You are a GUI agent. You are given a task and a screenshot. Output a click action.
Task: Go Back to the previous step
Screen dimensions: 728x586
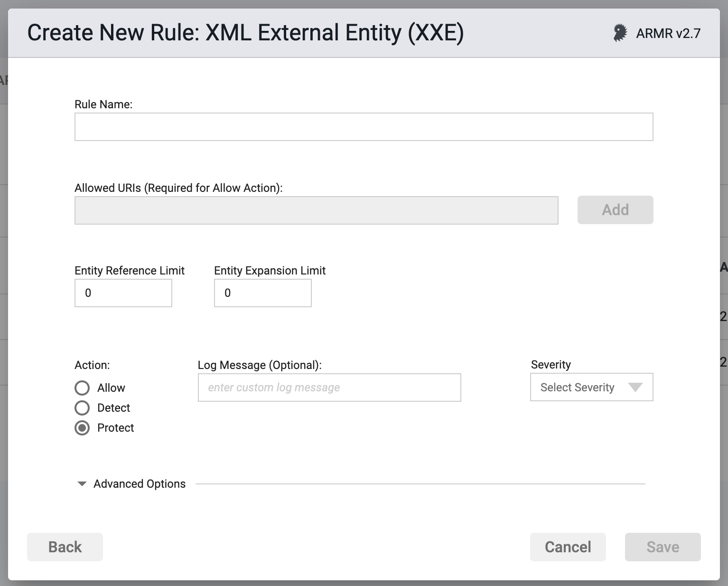point(65,547)
